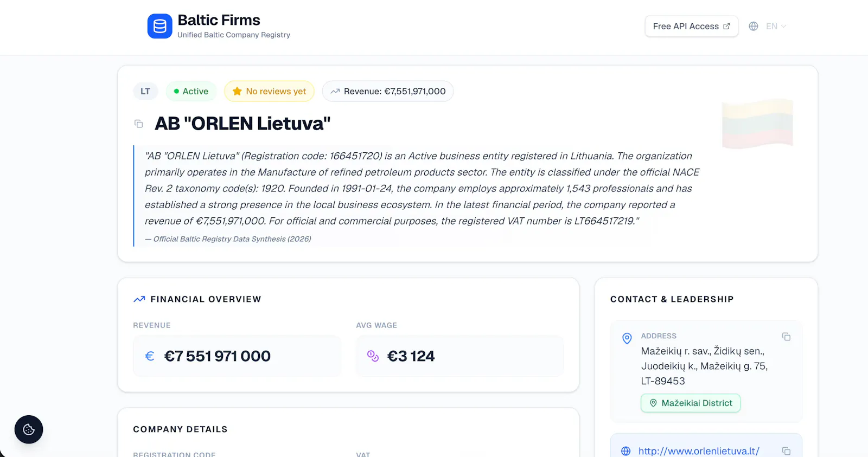Open the Mažeikiai District tag
This screenshot has width=868, height=457.
pyautogui.click(x=691, y=403)
